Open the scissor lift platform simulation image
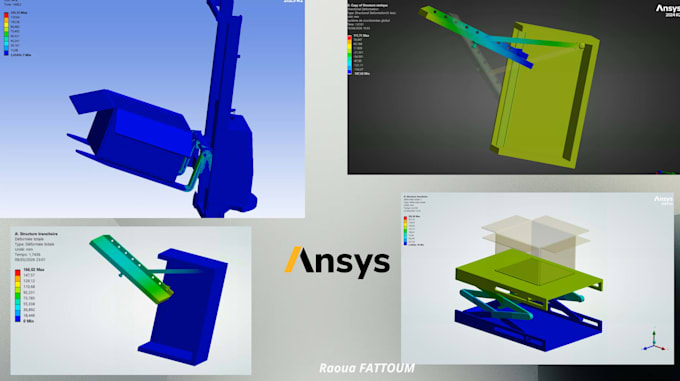This screenshot has width=680, height=381. 537,278
